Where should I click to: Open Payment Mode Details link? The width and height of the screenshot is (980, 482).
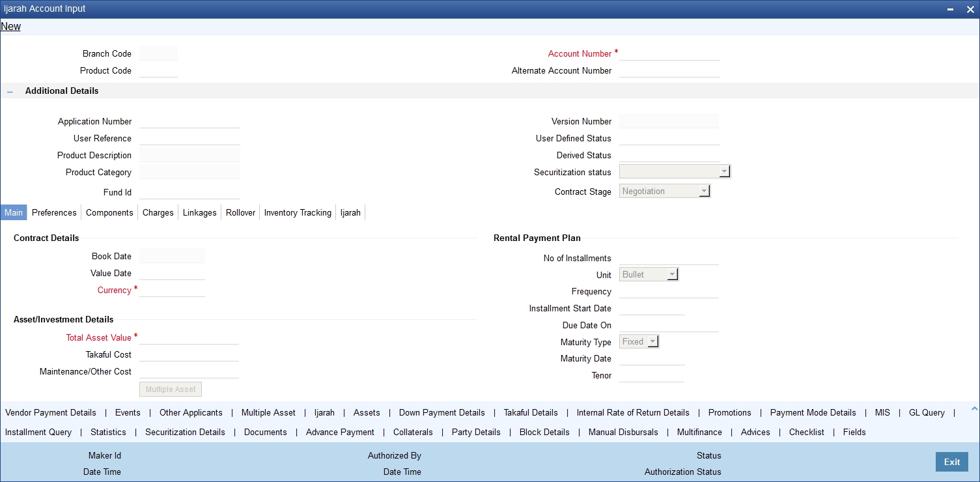pos(813,413)
